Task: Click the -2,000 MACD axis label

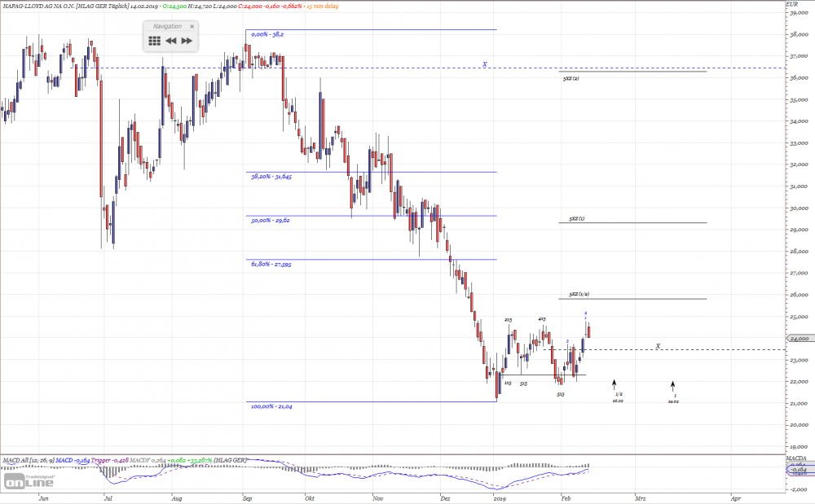Action: point(799,489)
